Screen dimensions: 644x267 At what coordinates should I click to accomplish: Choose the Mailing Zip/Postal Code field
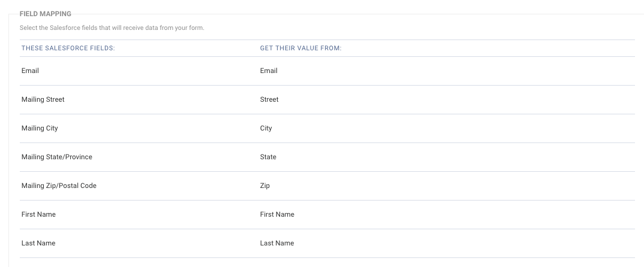(59, 186)
